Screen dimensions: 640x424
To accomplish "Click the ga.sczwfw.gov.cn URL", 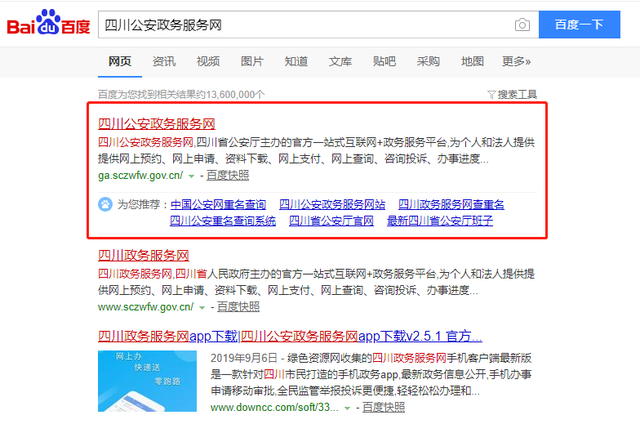I will (141, 175).
